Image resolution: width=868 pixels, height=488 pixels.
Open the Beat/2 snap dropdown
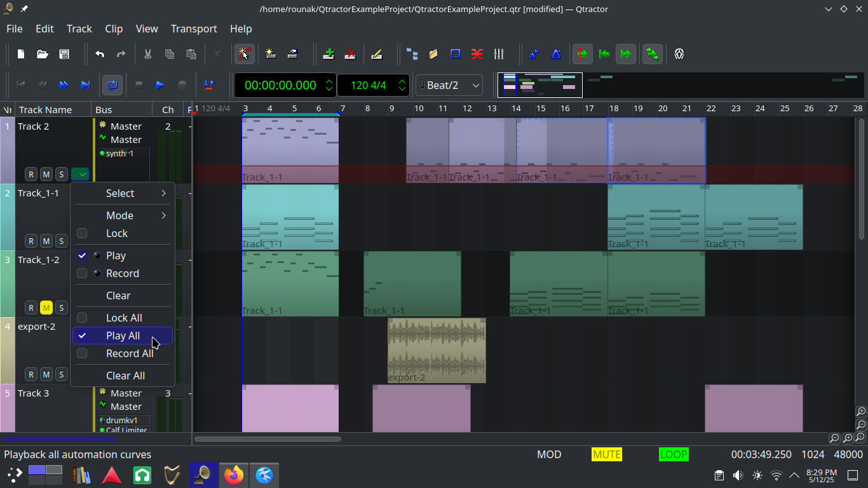tap(449, 85)
